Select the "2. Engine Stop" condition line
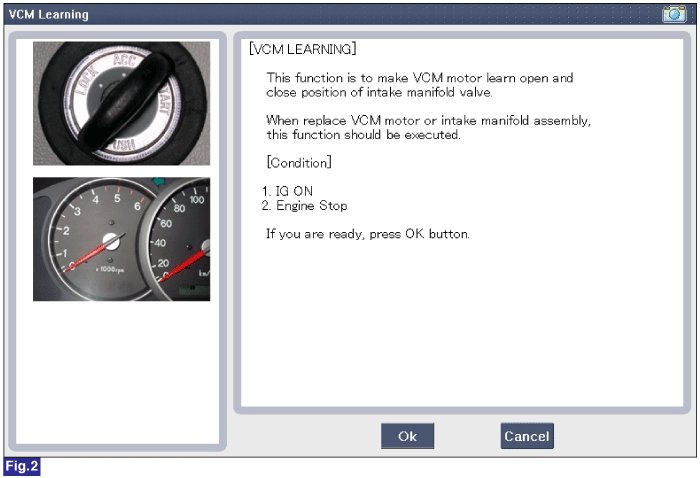700x478 pixels. [305, 206]
